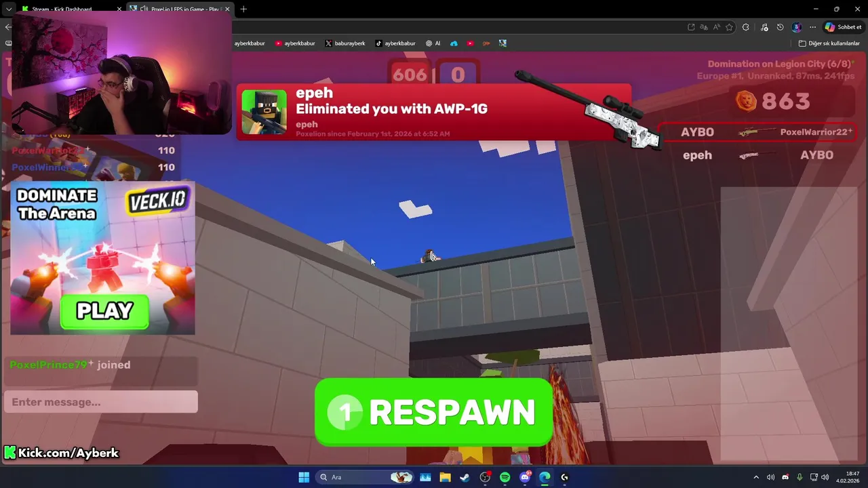This screenshot has width=868, height=488.
Task: Close the Kick Dashboard tab
Action: click(x=119, y=9)
